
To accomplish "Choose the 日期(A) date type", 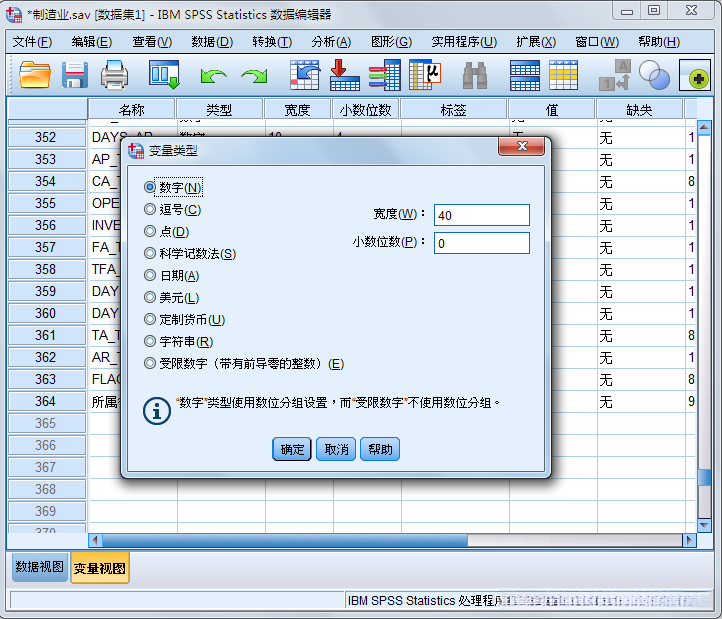I will [150, 275].
